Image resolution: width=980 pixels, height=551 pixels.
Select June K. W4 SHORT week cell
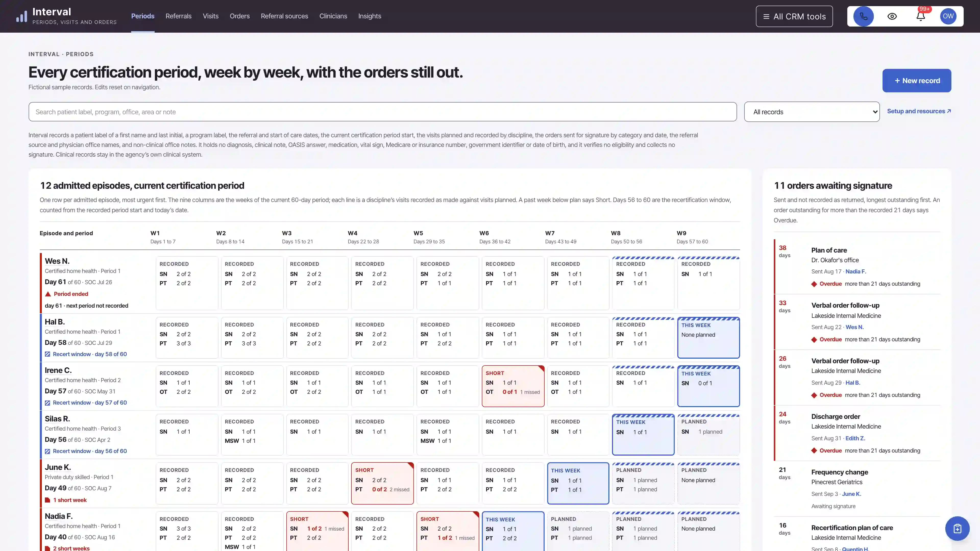382,483
